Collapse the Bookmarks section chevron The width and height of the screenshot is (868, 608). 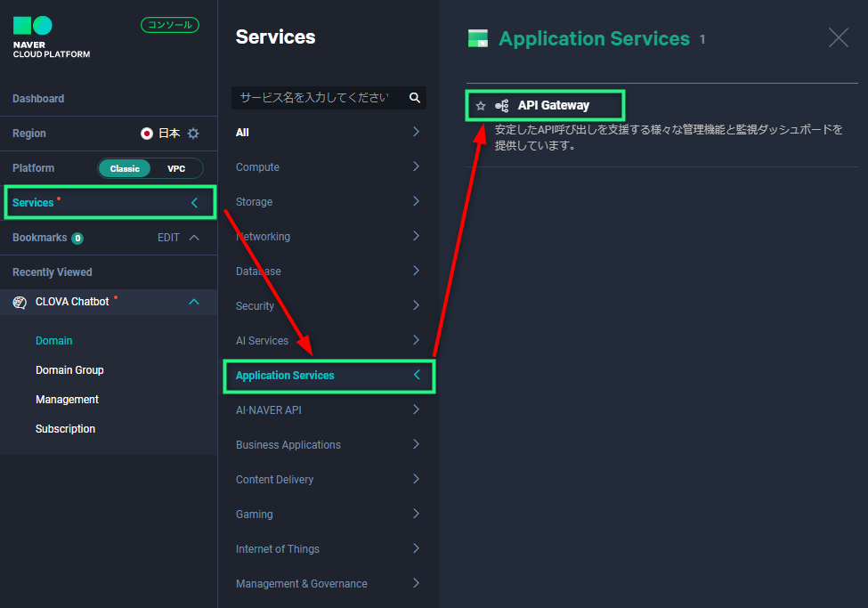pyautogui.click(x=194, y=238)
